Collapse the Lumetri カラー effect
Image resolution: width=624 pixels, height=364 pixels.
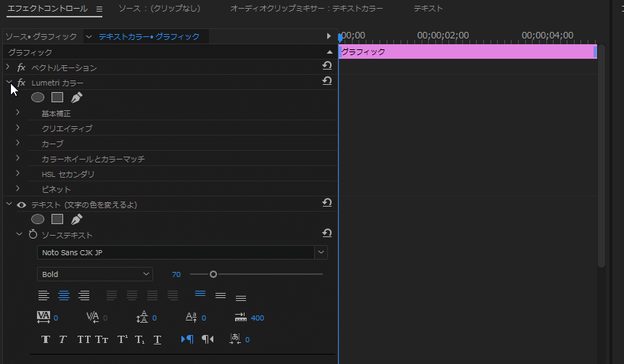[x=9, y=82]
